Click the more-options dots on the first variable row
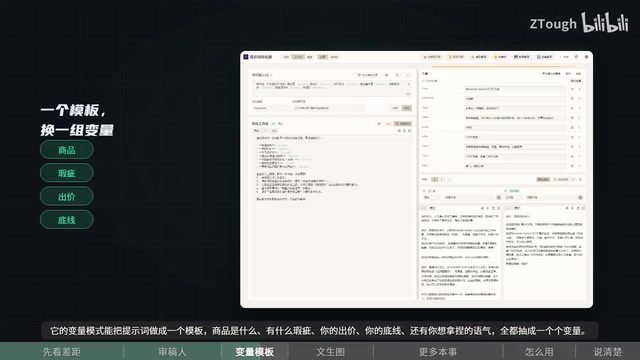640x360 pixels. (579, 89)
